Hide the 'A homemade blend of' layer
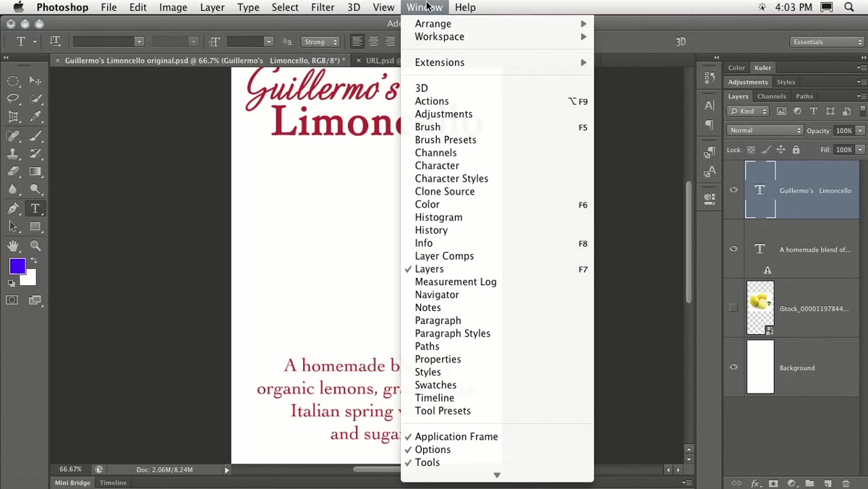Viewport: 868px width, 489px height. point(733,249)
